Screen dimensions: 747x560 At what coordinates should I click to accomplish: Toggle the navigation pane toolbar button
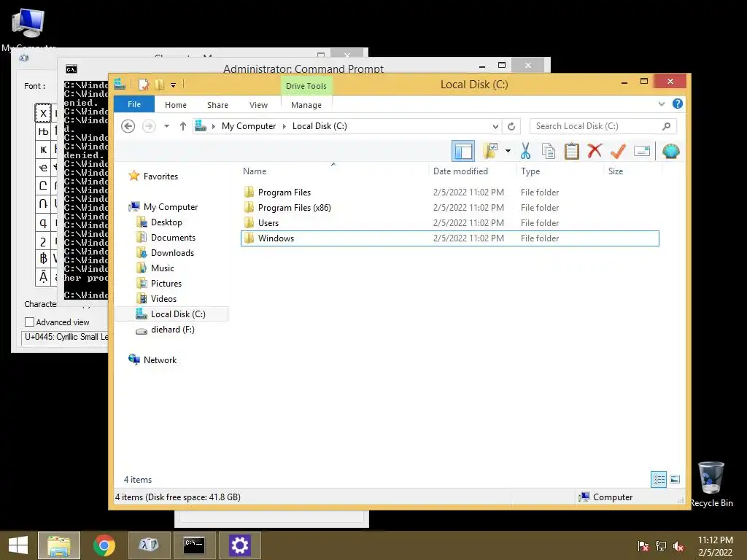click(x=462, y=152)
